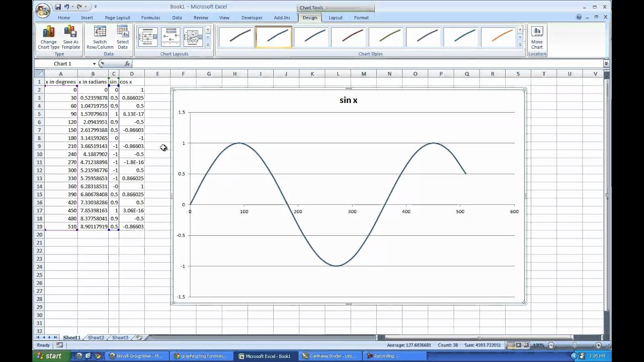Expand the Chart Layouts gallery
Screen dimensions: 644x362
[208, 45]
